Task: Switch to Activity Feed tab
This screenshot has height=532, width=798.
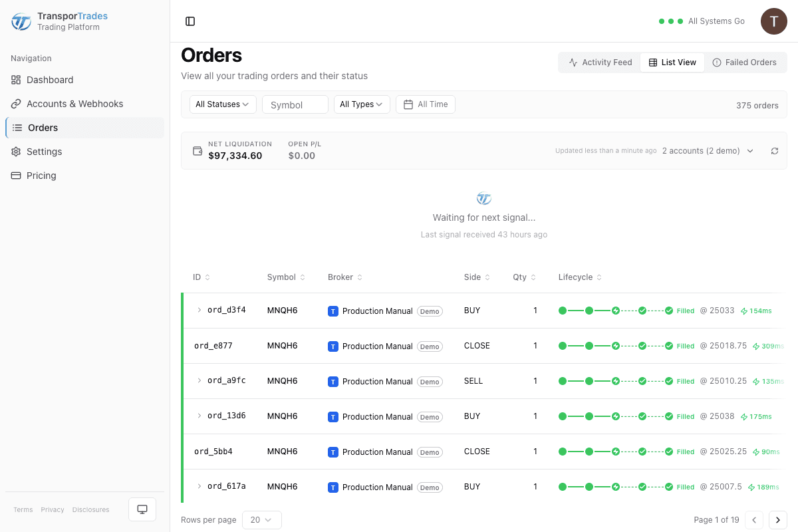Action: click(x=600, y=63)
